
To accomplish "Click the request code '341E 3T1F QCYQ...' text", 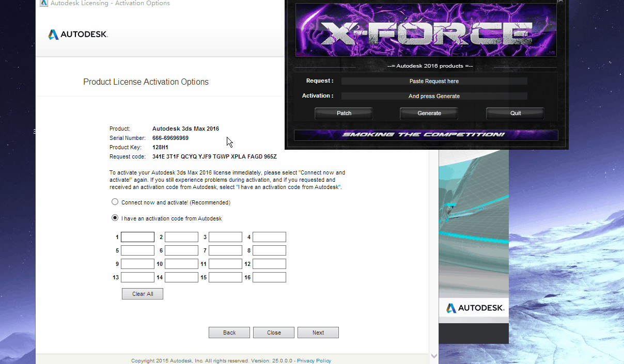I will [214, 156].
